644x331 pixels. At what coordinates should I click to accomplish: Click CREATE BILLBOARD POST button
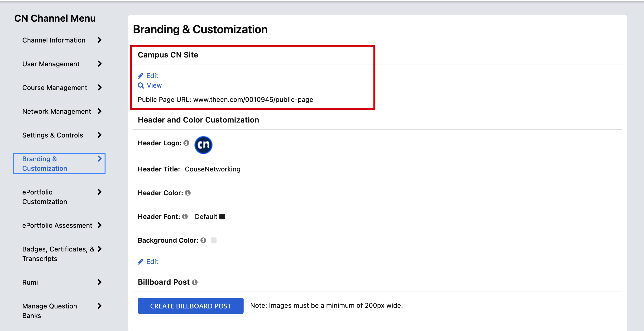(x=191, y=306)
